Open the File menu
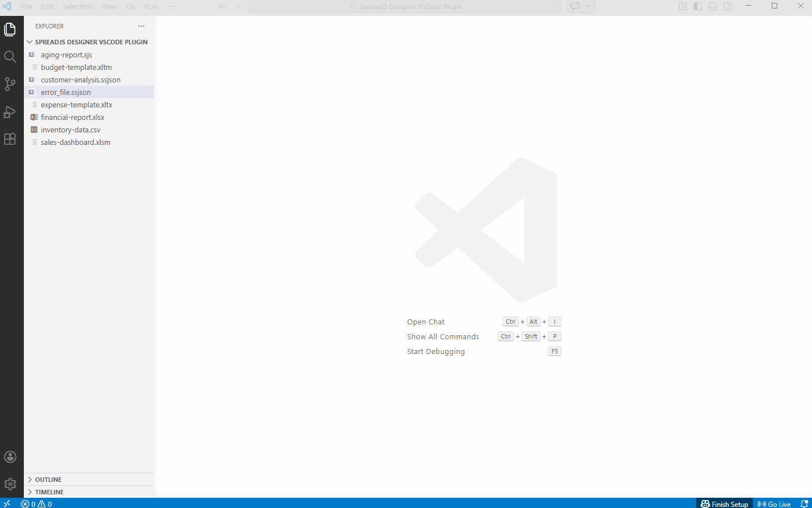 [x=27, y=7]
